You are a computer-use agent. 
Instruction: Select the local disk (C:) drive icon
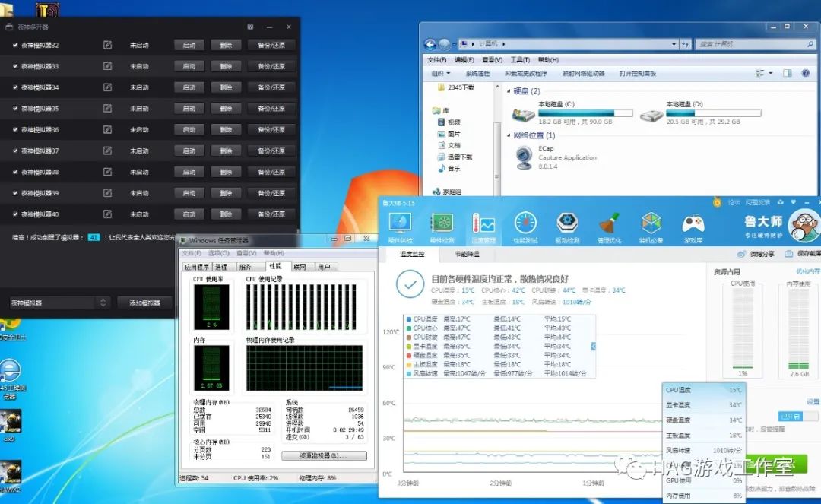pos(523,113)
